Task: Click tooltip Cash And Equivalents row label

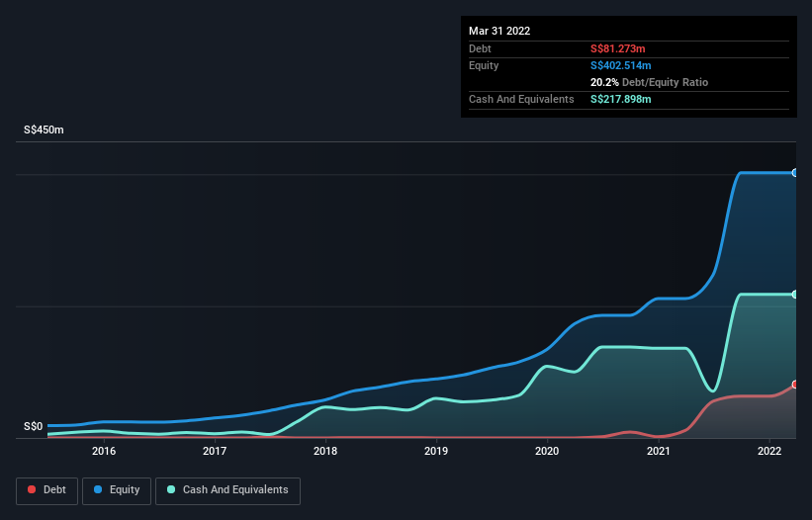Action: pos(521,99)
